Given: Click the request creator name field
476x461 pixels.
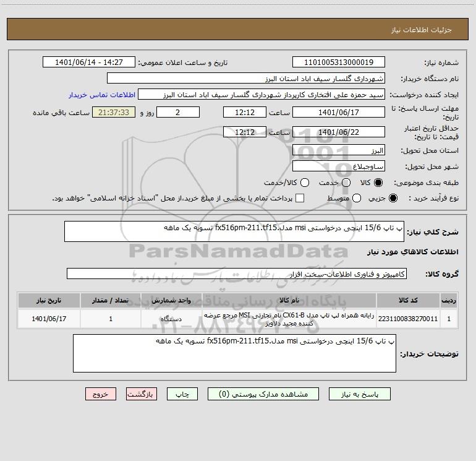Looking at the screenshot, I should coord(261,95).
